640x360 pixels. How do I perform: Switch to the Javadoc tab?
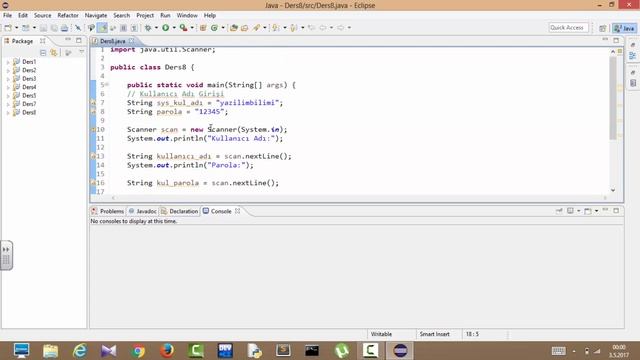142,211
